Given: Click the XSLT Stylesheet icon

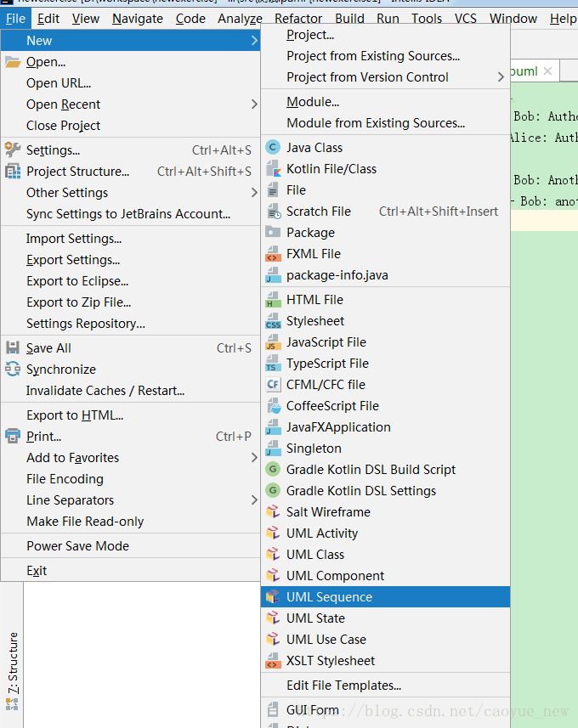Looking at the screenshot, I should (x=273, y=661).
